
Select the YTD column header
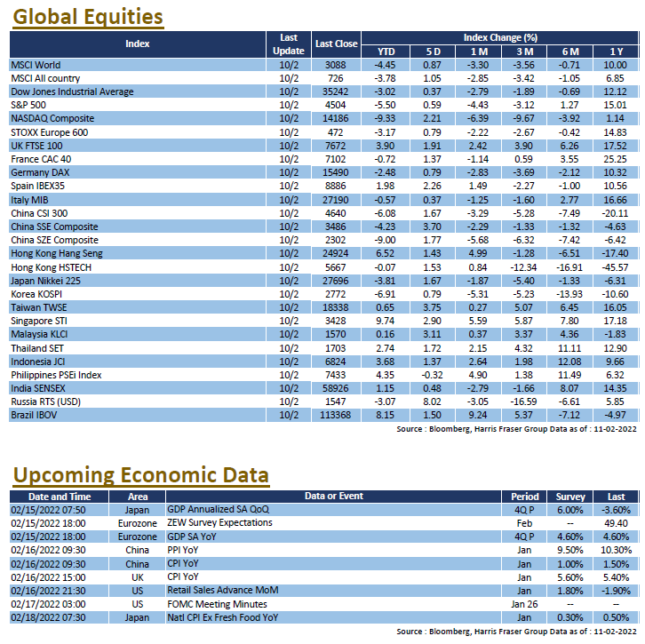pyautogui.click(x=386, y=52)
